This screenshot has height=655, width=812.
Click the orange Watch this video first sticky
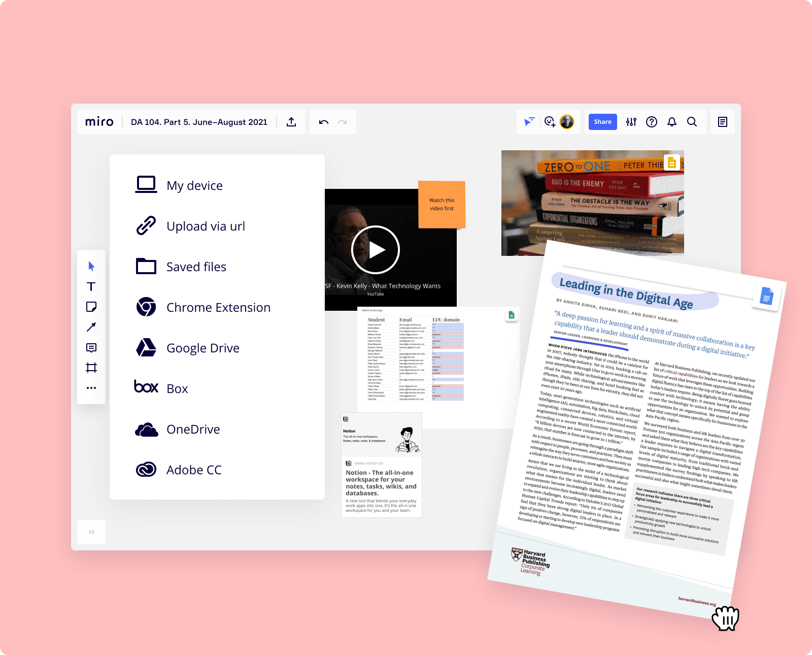click(442, 204)
